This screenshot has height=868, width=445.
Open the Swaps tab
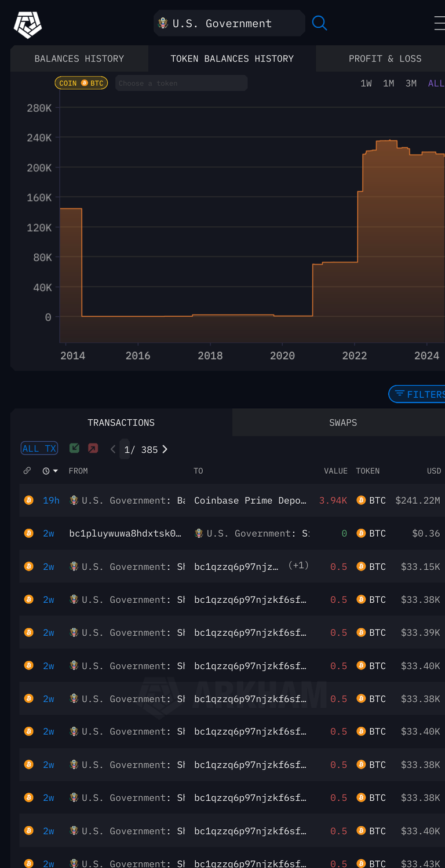point(343,423)
